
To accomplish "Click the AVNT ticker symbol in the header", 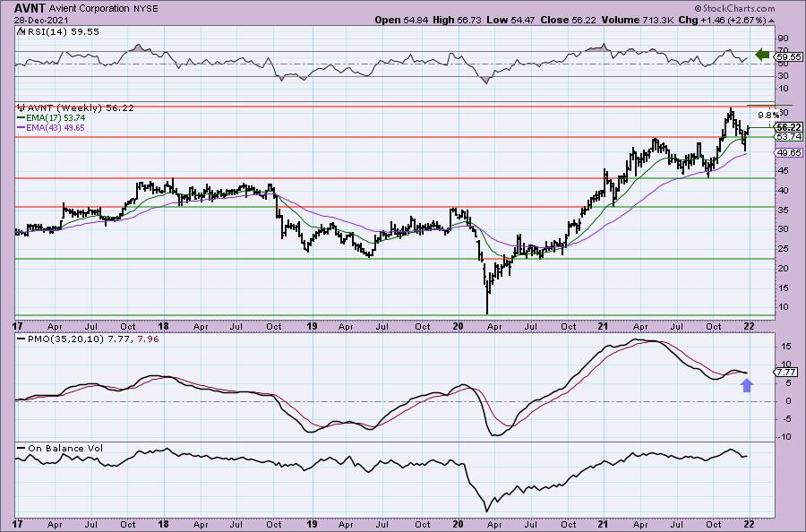I will click(x=30, y=8).
